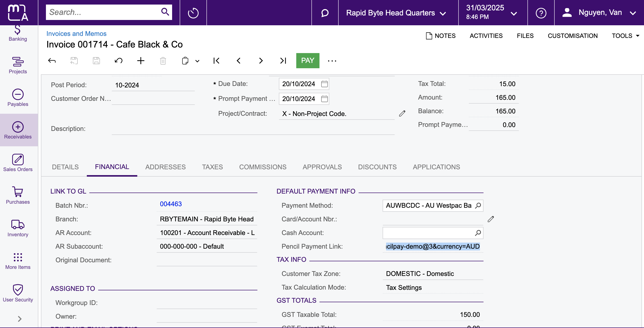This screenshot has width=644, height=328.
Task: Open the More Items menu
Action: [x=18, y=261]
